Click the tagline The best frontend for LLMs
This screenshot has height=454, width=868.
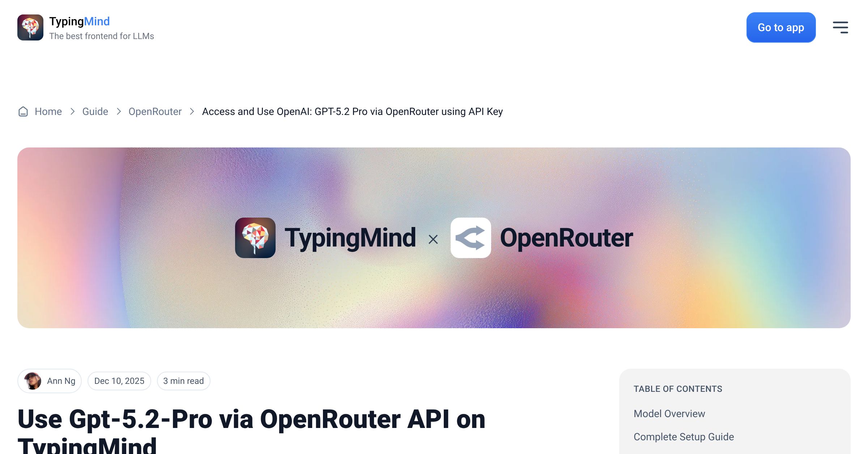[x=102, y=36]
